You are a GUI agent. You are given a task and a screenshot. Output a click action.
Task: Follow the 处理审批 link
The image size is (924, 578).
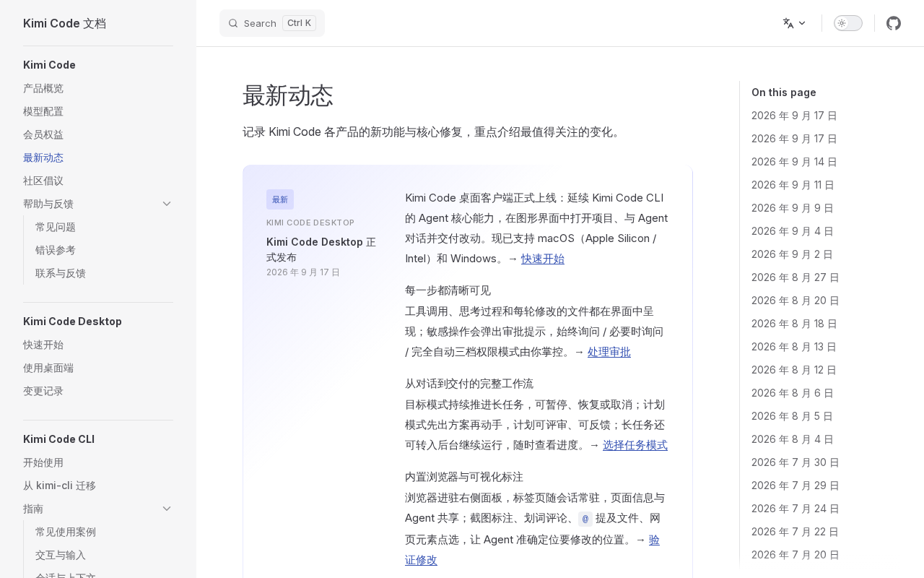coord(609,352)
